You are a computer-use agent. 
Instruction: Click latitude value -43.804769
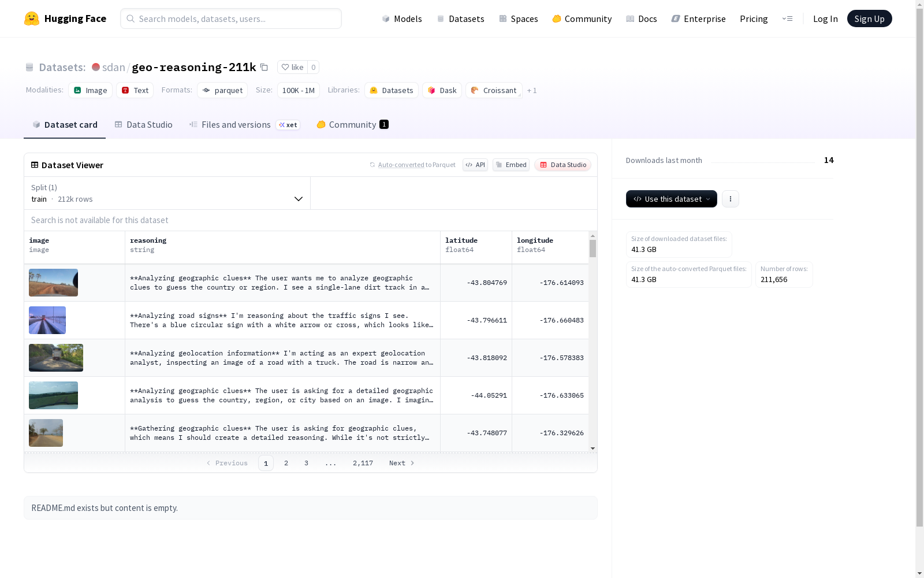[487, 283]
